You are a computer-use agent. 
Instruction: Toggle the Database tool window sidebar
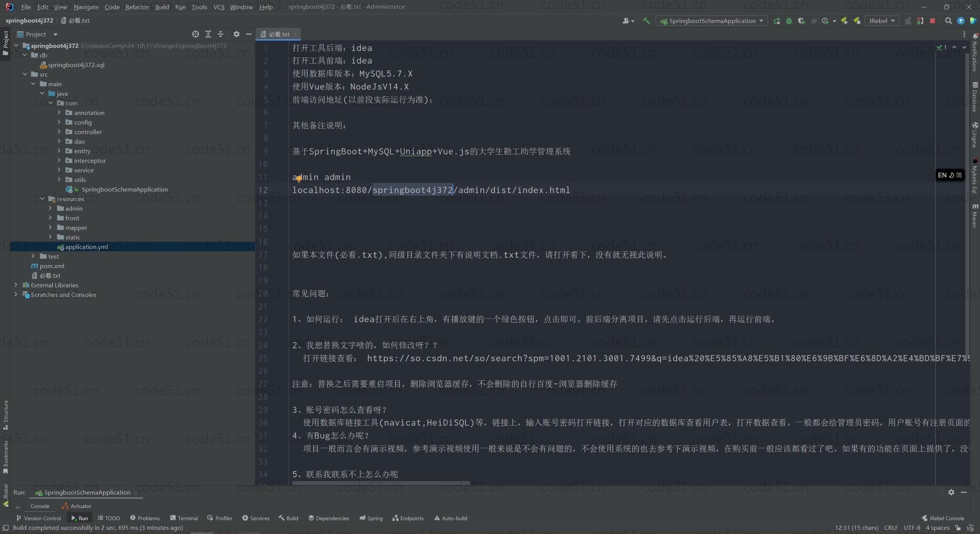[975, 97]
